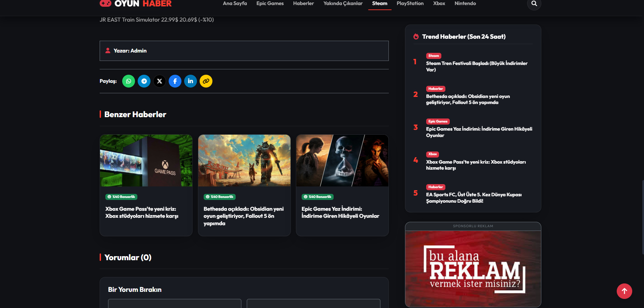Click the Epic Games category tag in trends

tap(438, 122)
